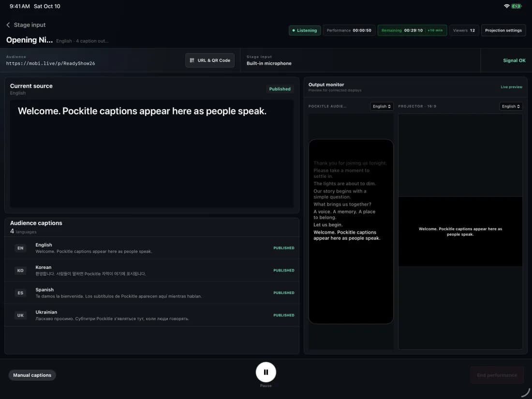Tap the Wi-Fi status icon
The height and width of the screenshot is (399, 532).
[x=506, y=6]
